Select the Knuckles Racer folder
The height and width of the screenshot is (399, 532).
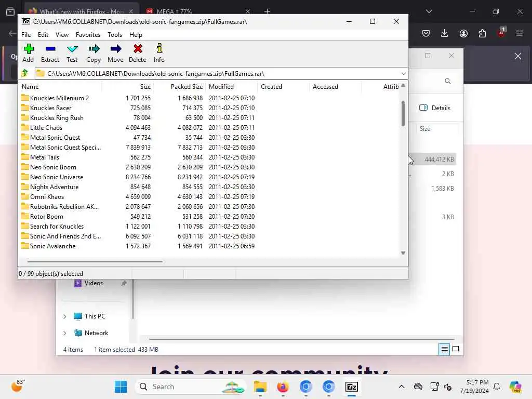point(50,108)
